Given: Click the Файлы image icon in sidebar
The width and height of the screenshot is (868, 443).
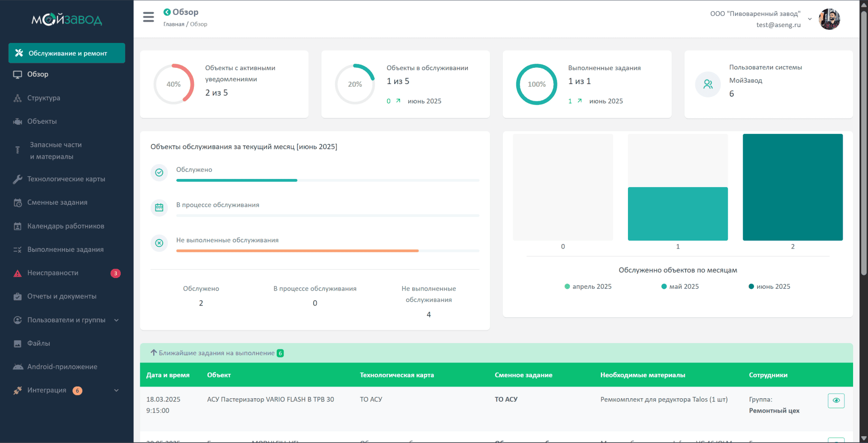Looking at the screenshot, I should (x=18, y=344).
